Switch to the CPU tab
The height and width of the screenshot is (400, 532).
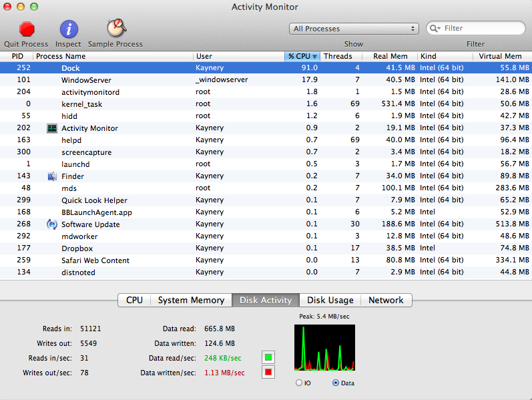click(134, 301)
